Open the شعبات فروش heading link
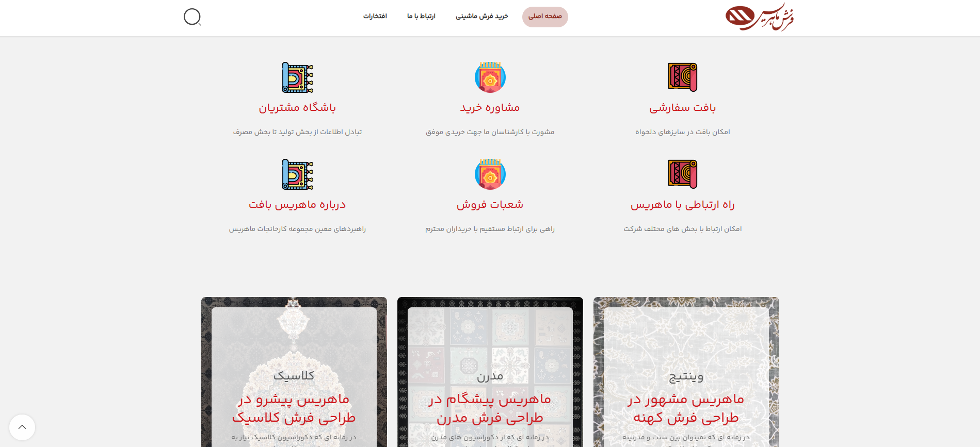This screenshot has height=447, width=980. (490, 205)
